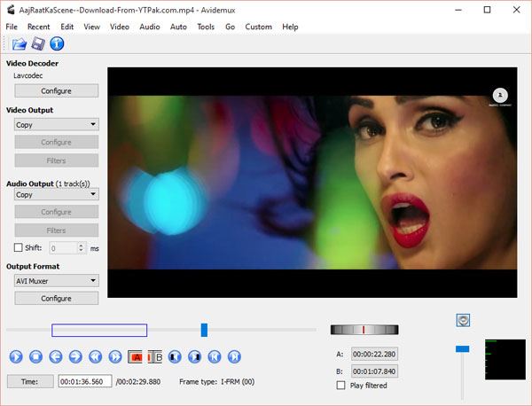The height and width of the screenshot is (406, 532).
Task: Open the Go menu
Action: pyautogui.click(x=230, y=27)
